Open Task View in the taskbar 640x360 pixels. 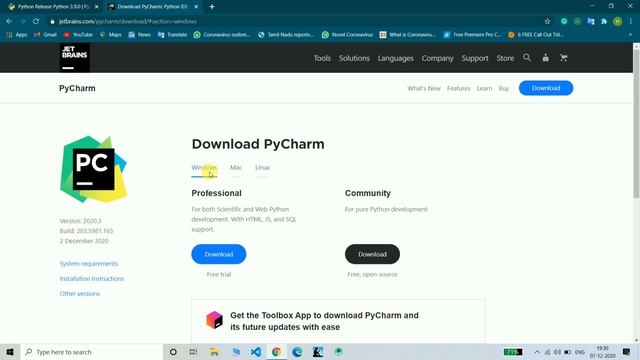click(x=193, y=352)
